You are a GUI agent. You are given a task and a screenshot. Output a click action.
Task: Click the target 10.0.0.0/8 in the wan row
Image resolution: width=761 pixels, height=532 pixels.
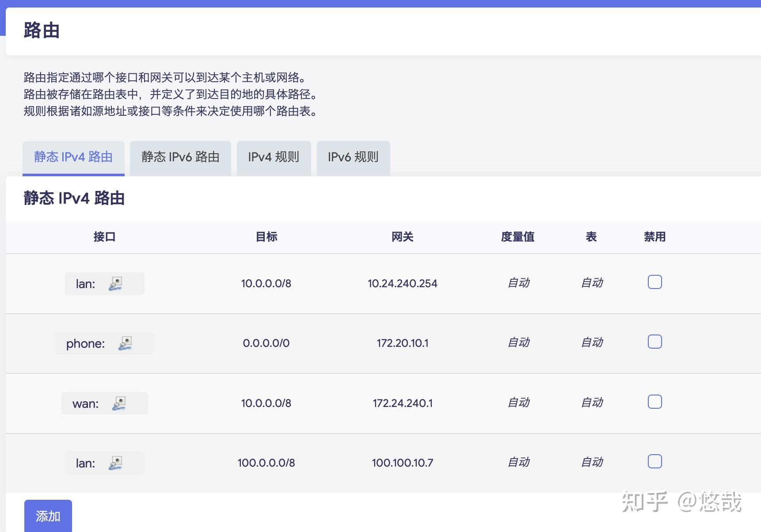coord(266,403)
